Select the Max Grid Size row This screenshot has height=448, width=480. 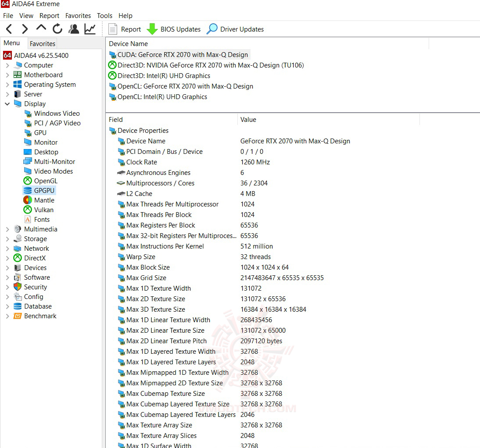(x=221, y=278)
